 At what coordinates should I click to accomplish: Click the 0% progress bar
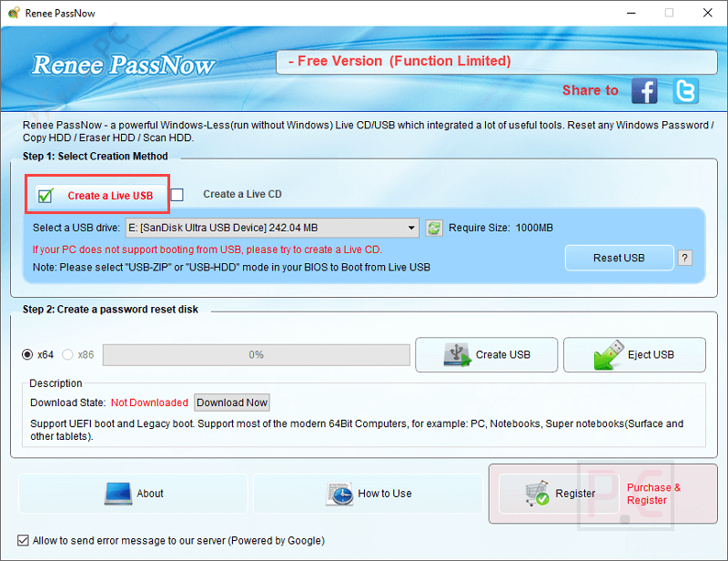257,354
